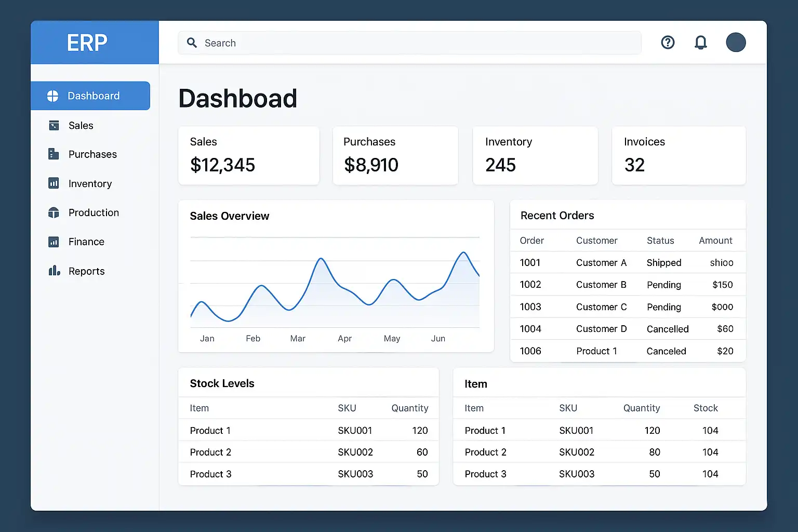Click the Production icon in sidebar

click(x=54, y=212)
